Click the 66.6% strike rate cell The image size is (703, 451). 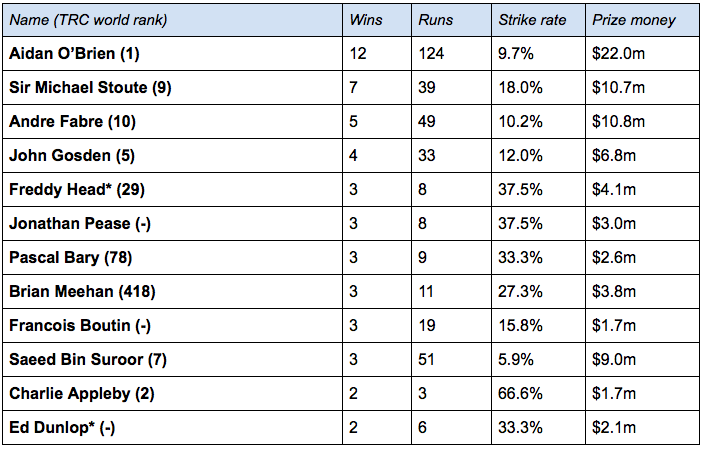pyautogui.click(x=538, y=394)
